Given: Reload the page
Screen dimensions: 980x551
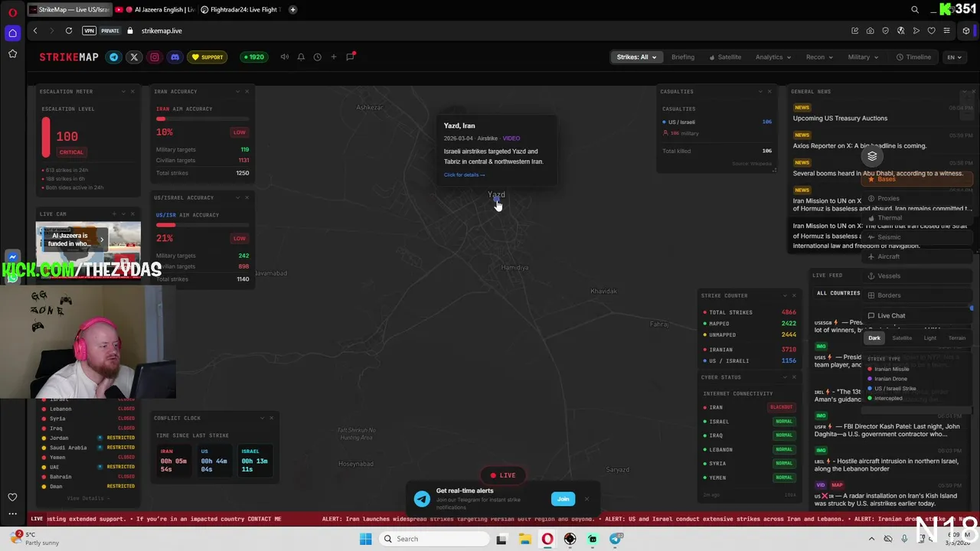Looking at the screenshot, I should click(69, 31).
